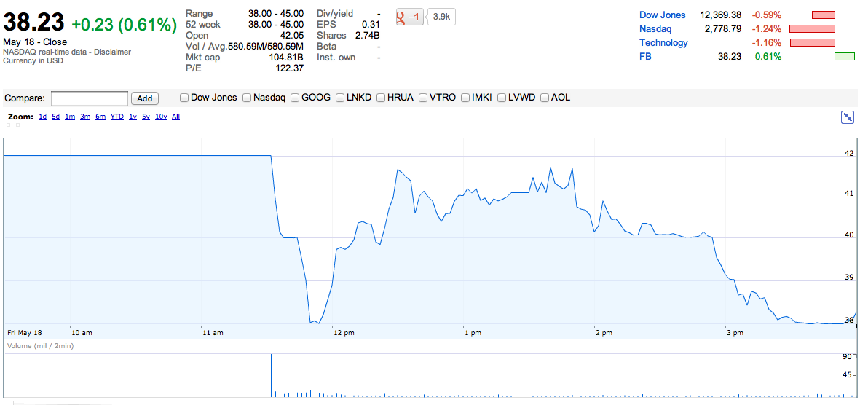
Task: Set chart zoom to 5y
Action: (146, 117)
